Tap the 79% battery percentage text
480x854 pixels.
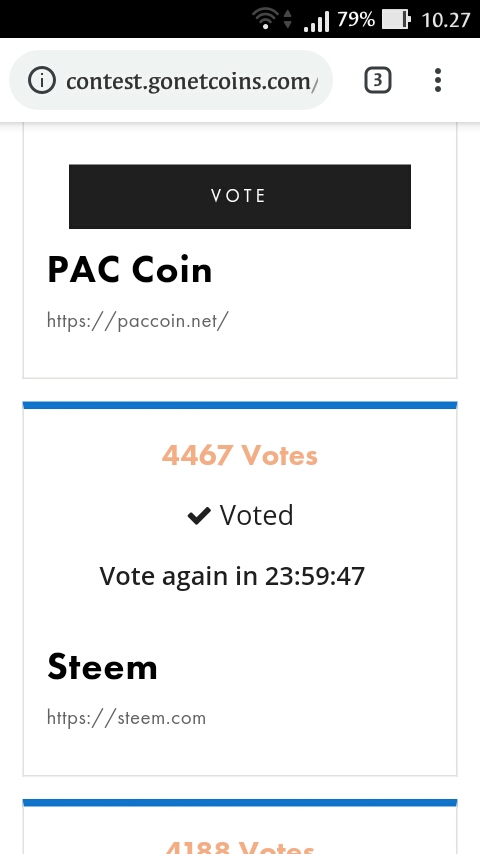point(356,20)
